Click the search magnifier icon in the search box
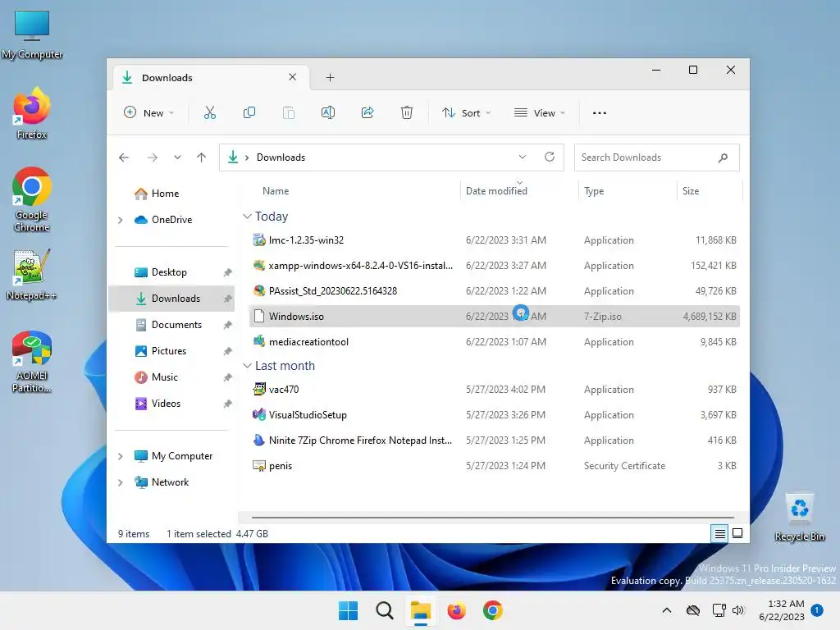This screenshot has height=630, width=840. [x=723, y=157]
